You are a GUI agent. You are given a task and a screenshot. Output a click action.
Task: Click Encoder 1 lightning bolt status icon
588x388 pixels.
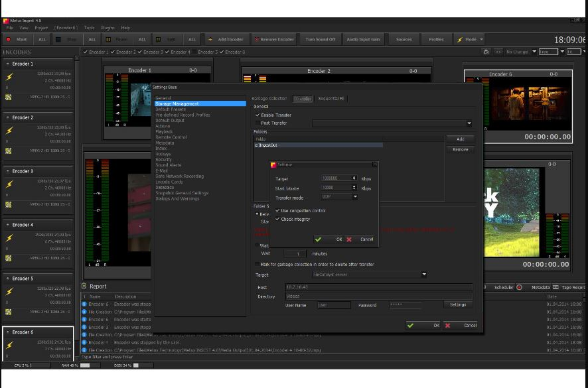point(9,77)
